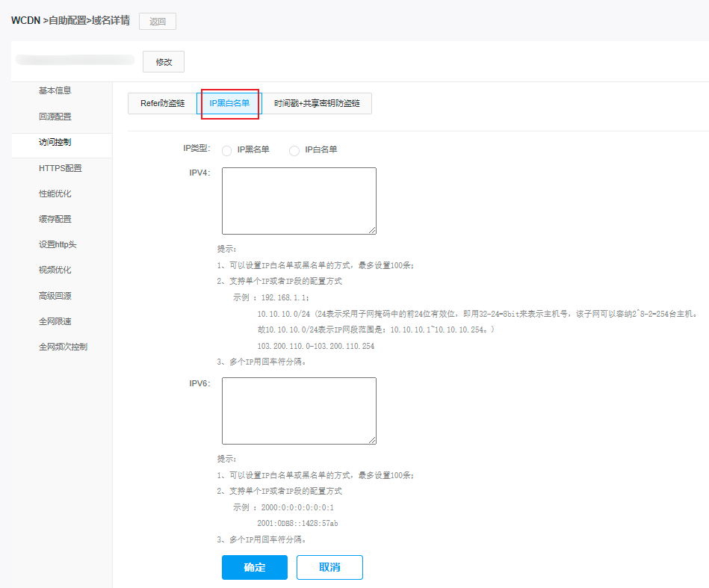Switch to the Refer防盗链 tab
709x588 pixels.
(x=162, y=104)
